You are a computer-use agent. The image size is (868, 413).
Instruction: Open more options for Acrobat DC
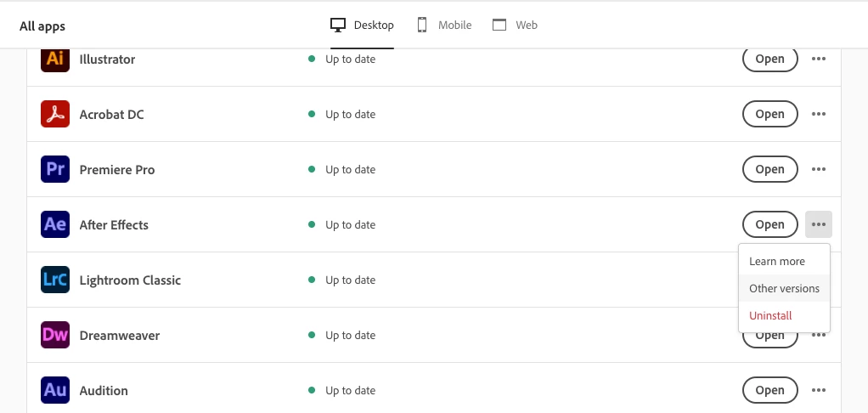pos(819,114)
